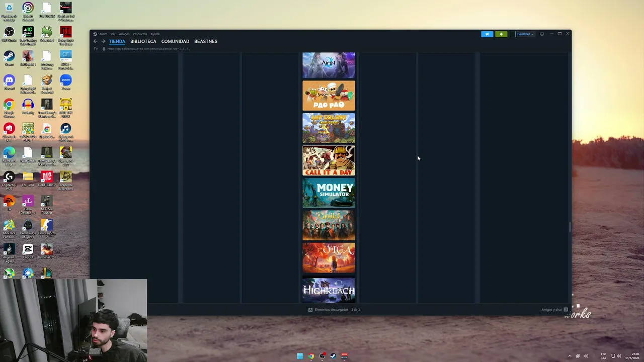Show hidden system tray icons
The width and height of the screenshot is (644, 362).
click(570, 356)
